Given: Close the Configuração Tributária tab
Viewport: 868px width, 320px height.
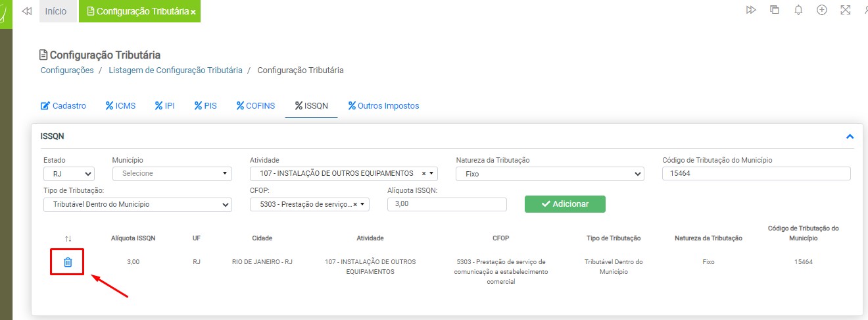Looking at the screenshot, I should (x=193, y=13).
